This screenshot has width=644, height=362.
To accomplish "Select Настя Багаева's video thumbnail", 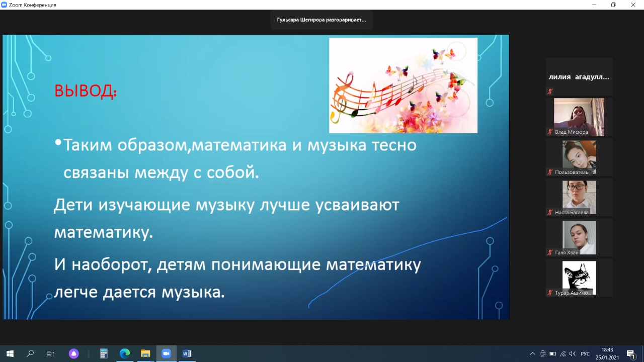I will tap(579, 197).
